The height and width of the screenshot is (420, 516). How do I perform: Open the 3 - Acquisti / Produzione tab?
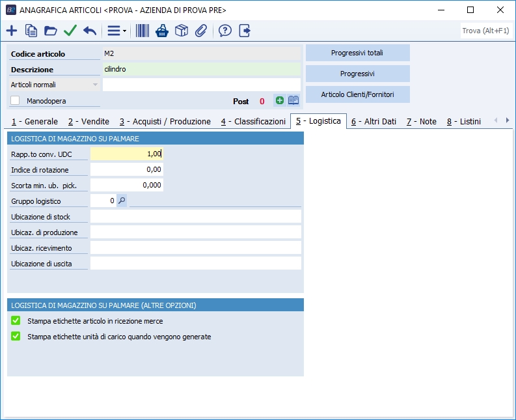[165, 122]
